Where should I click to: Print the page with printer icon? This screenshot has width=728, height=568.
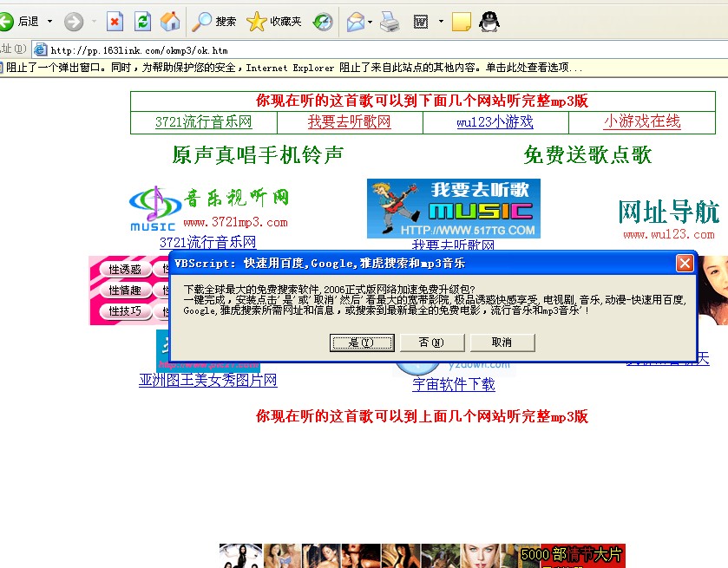pyautogui.click(x=390, y=22)
